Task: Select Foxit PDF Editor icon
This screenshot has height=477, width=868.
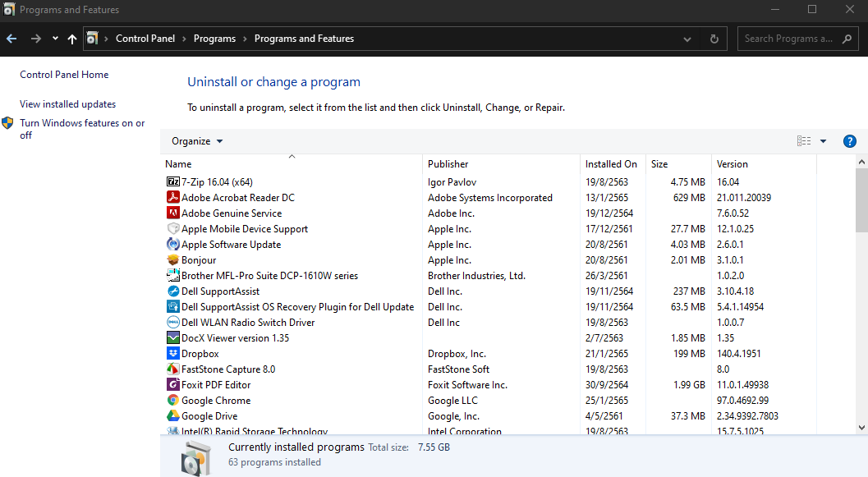Action: (173, 385)
